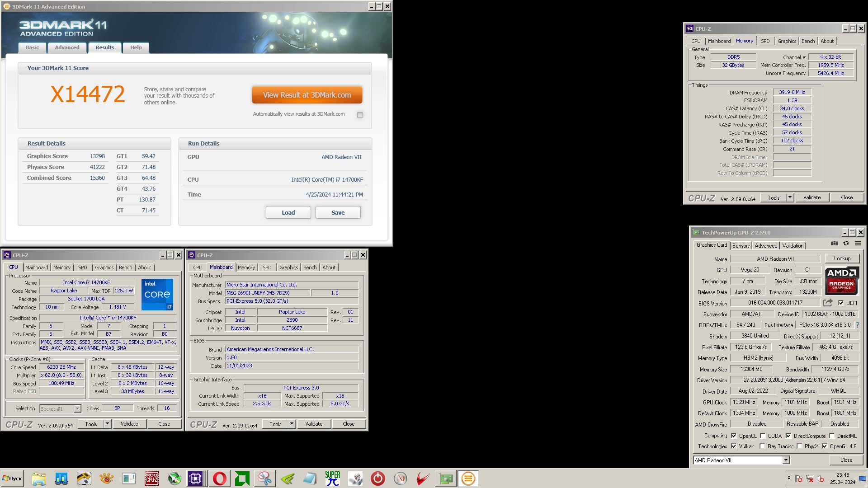Show hidden system tray icons arrow
868x488 pixels.
(x=789, y=478)
